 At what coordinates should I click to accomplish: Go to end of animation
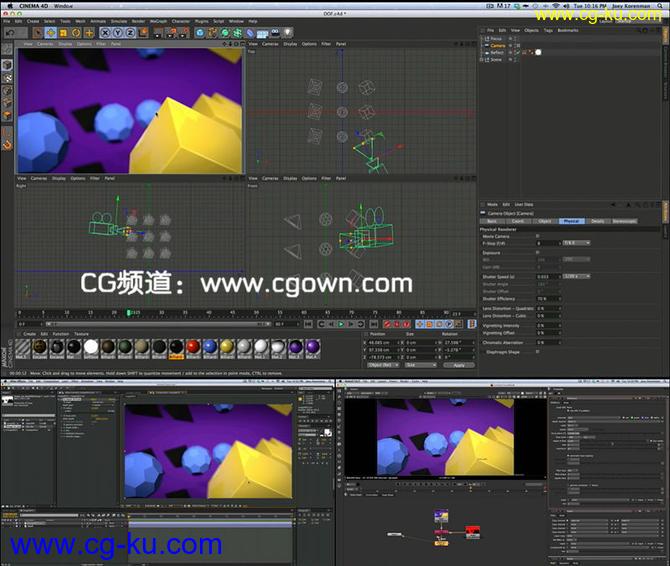pos(373,324)
